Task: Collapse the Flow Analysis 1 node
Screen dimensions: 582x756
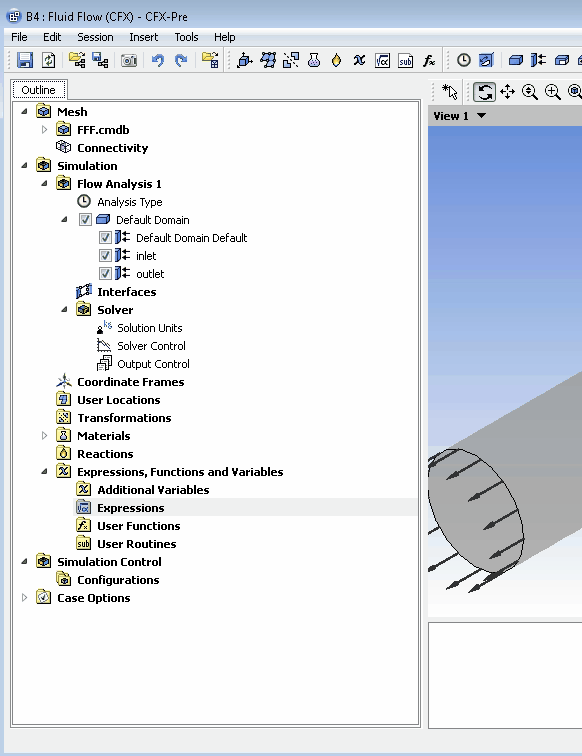Action: coord(44,184)
